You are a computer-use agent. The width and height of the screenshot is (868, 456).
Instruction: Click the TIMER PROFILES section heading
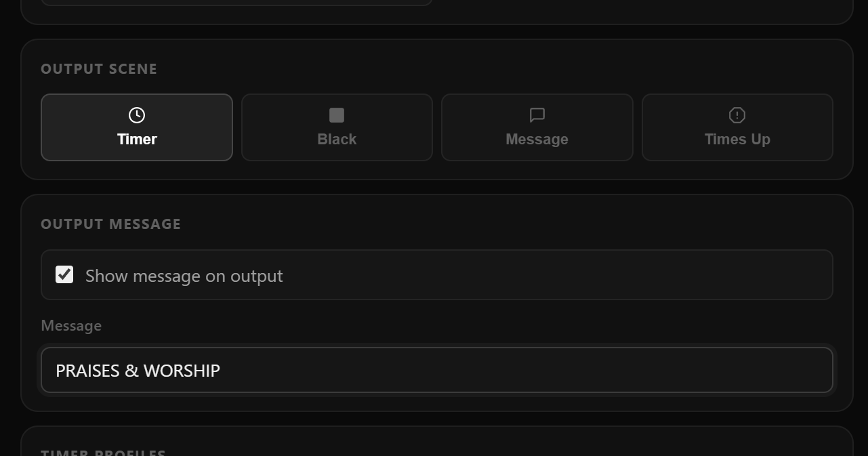point(104,451)
